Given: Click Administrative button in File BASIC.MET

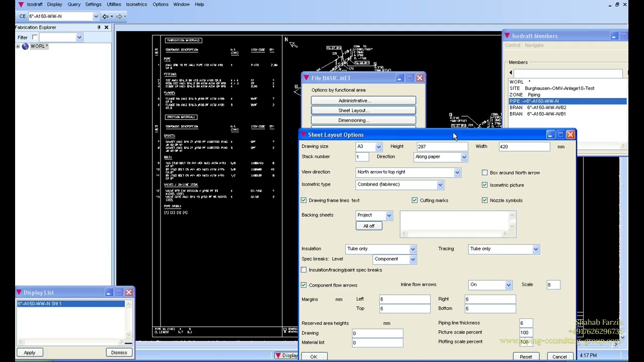Looking at the screenshot, I should pos(363,101).
